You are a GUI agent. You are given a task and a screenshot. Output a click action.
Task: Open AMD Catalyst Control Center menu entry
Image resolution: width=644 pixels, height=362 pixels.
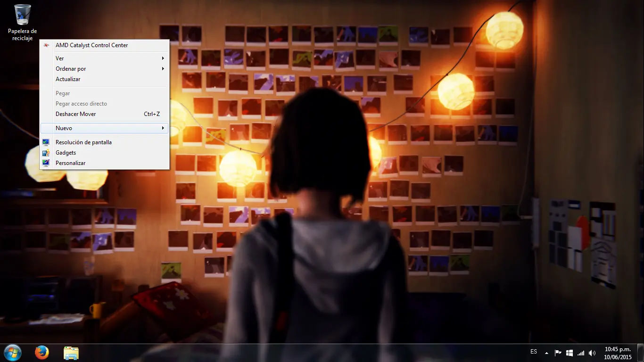[105, 45]
